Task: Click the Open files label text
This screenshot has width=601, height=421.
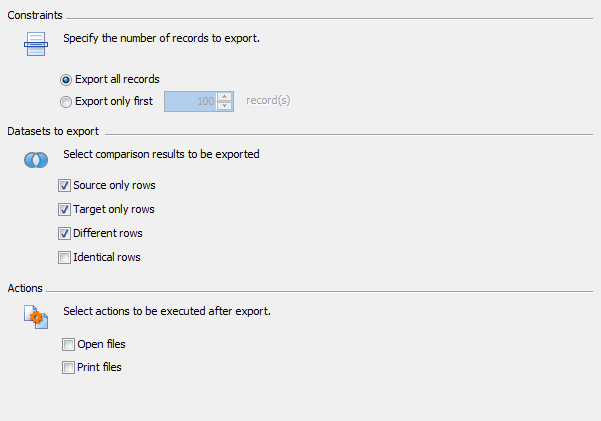Action: point(101,344)
